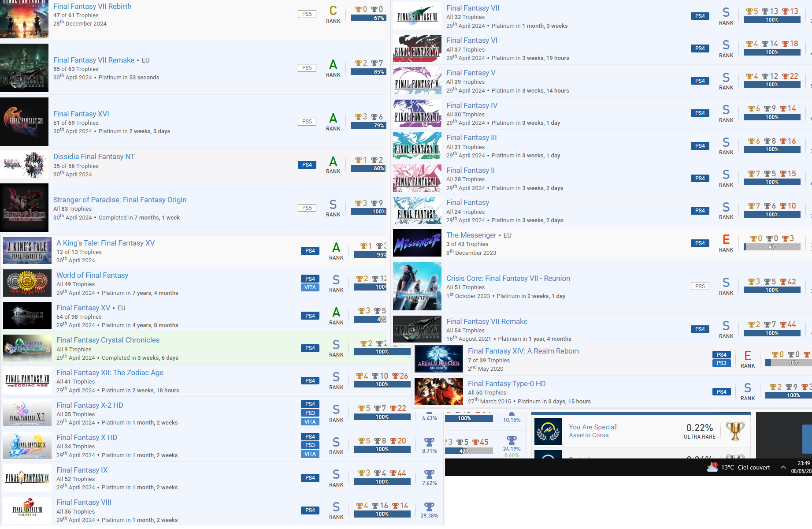Screen dimensions: 812x529
Task: Click the taskbar clock showing 23:49
Action: point(801,467)
